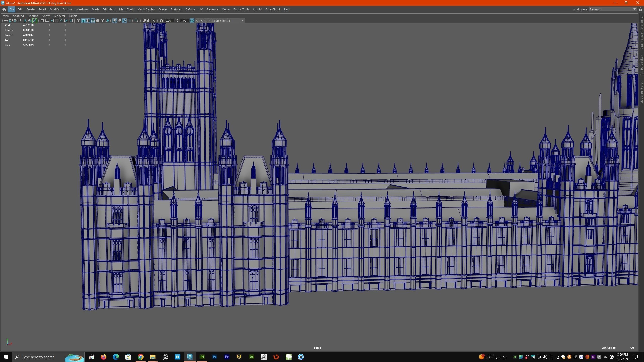Click the exposure icon
This screenshot has width=644, height=362.
coord(162,21)
